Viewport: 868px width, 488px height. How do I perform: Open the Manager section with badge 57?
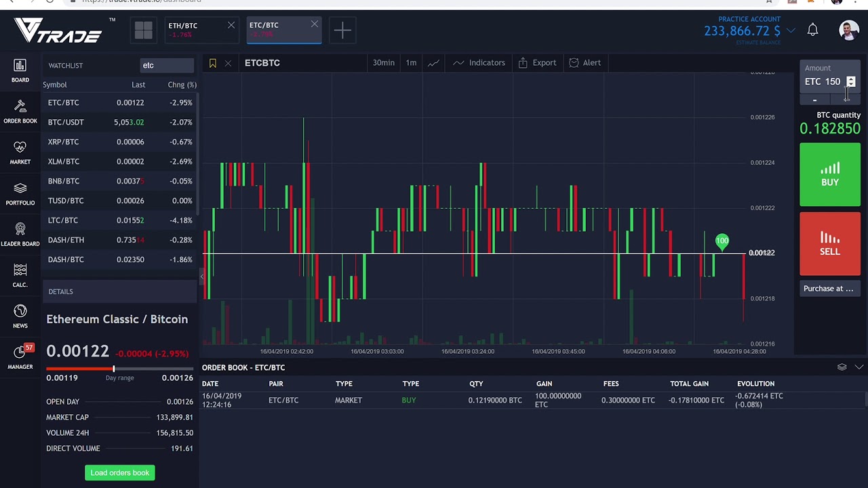(x=20, y=357)
